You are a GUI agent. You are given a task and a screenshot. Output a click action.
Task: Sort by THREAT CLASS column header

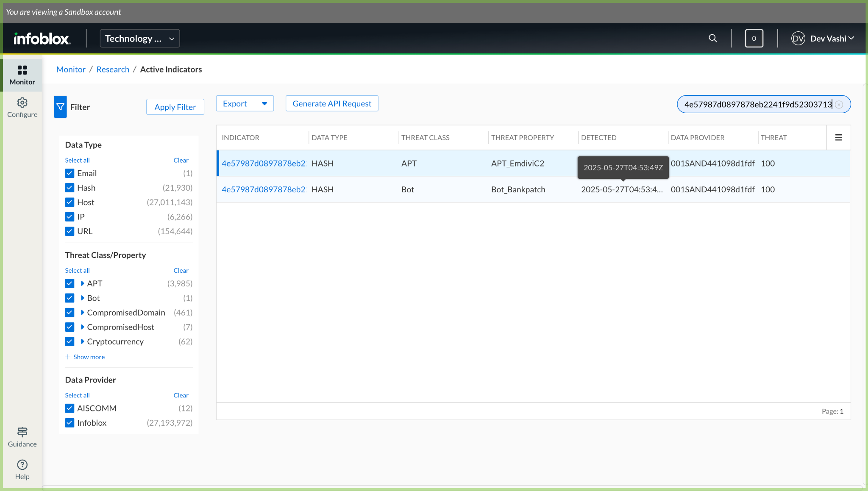425,138
